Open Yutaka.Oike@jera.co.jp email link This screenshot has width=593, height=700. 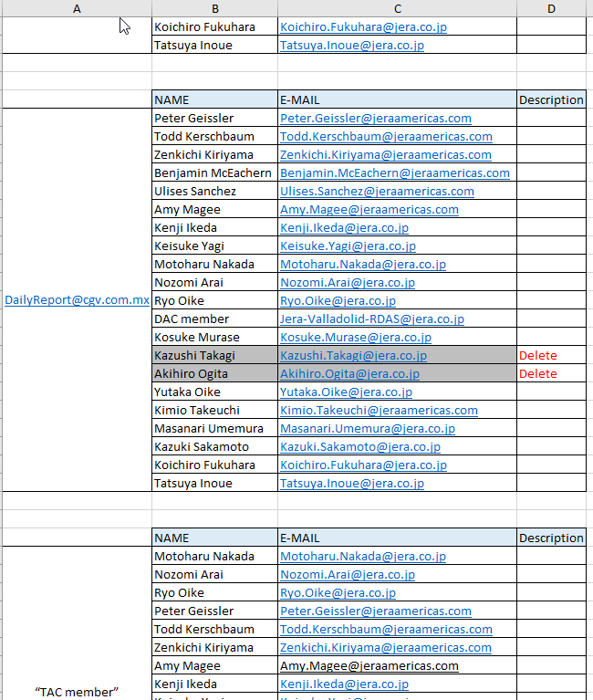pyautogui.click(x=346, y=392)
